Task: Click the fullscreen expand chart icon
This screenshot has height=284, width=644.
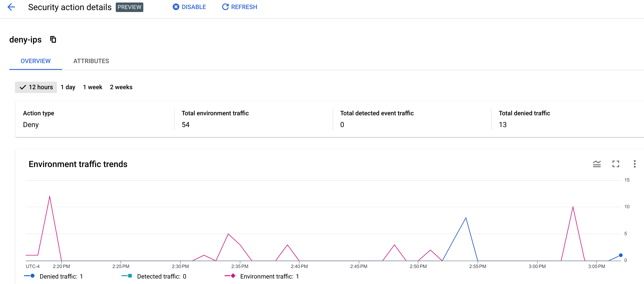Action: 616,164
